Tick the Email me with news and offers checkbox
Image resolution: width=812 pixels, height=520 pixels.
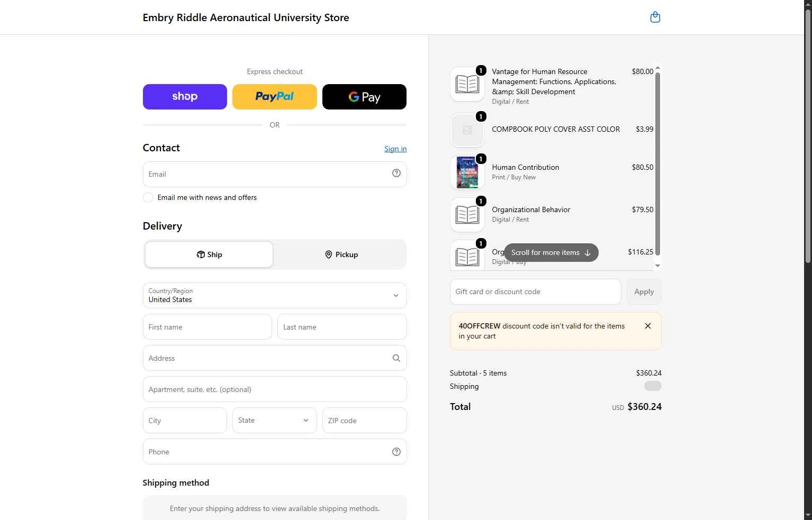tap(148, 197)
